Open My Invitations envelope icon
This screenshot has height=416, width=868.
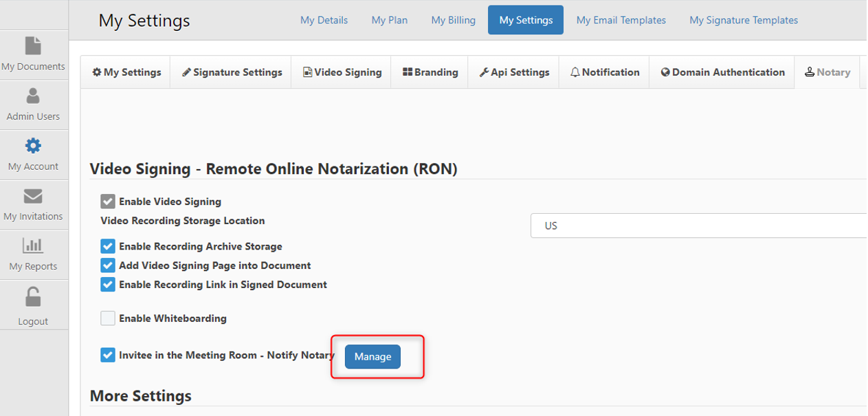(33, 197)
